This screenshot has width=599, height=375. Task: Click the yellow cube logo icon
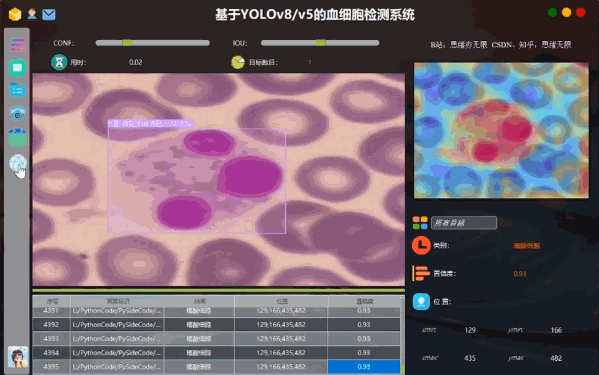point(15,15)
